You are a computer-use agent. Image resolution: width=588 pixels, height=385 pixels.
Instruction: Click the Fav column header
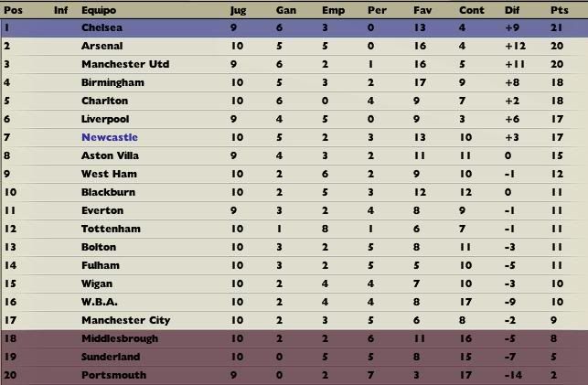422,10
